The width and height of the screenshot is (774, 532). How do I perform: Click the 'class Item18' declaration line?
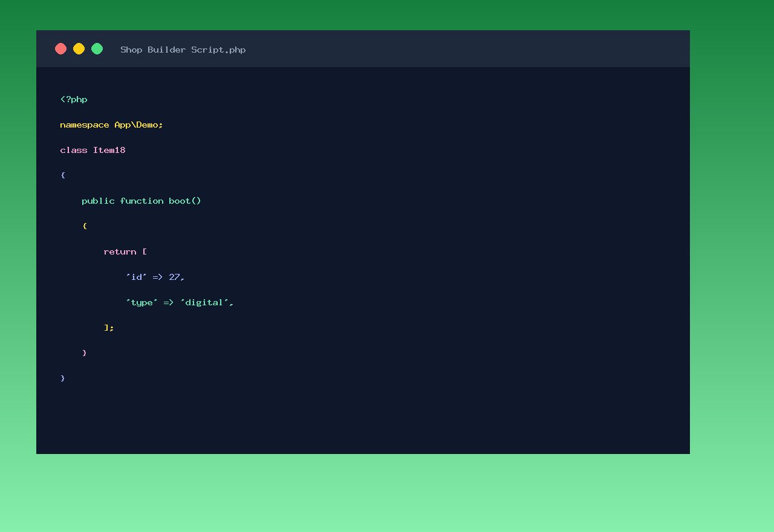pos(93,151)
